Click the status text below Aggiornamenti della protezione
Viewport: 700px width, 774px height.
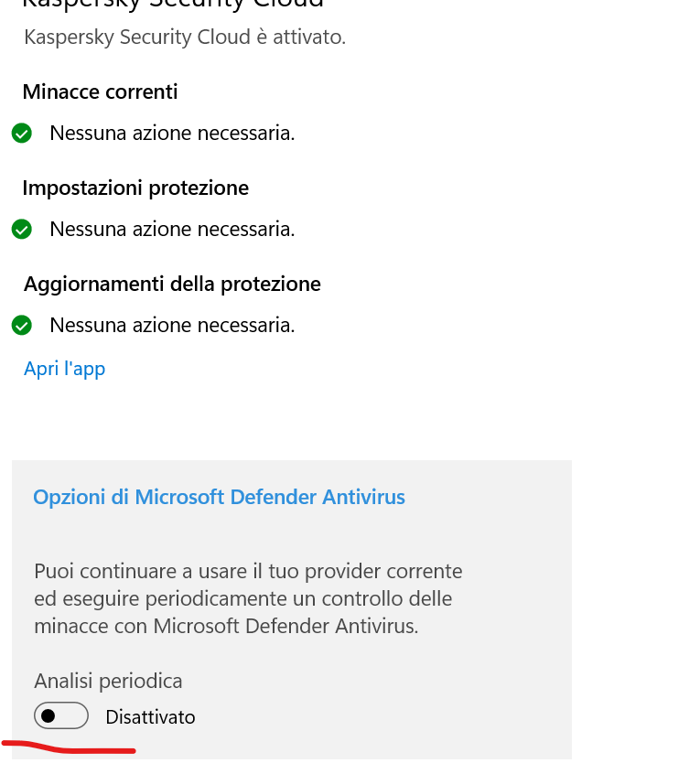click(x=172, y=325)
